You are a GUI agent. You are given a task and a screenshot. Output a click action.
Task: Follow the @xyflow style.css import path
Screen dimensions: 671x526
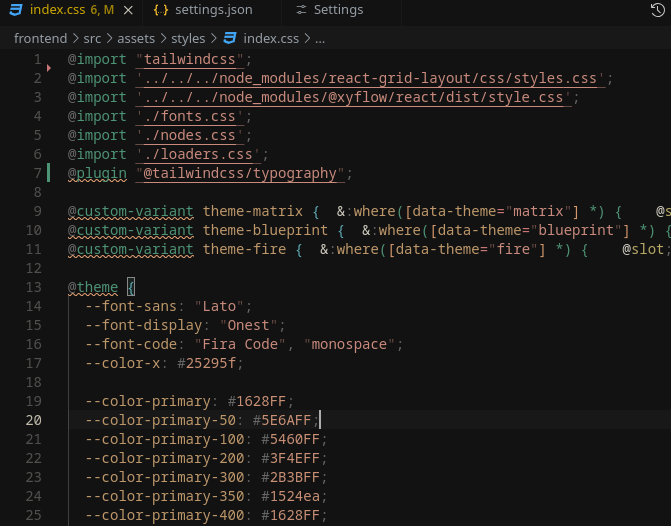coord(353,97)
